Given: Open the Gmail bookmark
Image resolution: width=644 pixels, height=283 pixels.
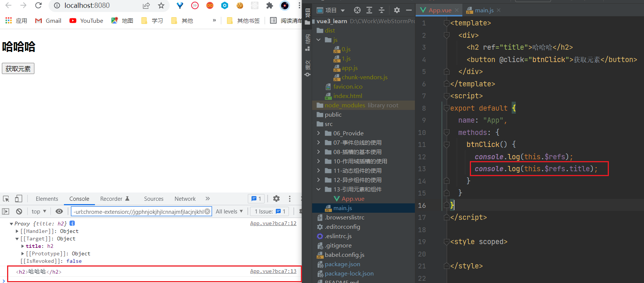Looking at the screenshot, I should pos(48,21).
